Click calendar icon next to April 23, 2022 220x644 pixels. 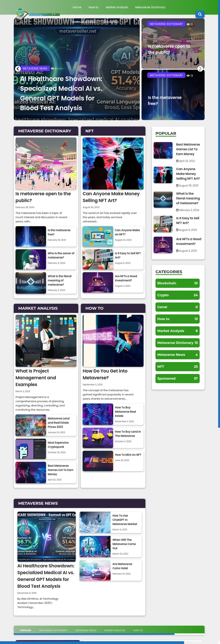click(177, 161)
